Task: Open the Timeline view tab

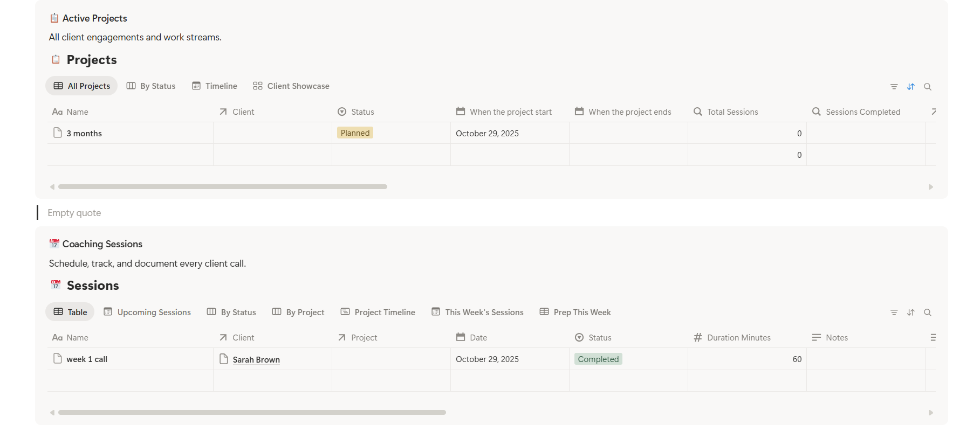Action: (215, 86)
